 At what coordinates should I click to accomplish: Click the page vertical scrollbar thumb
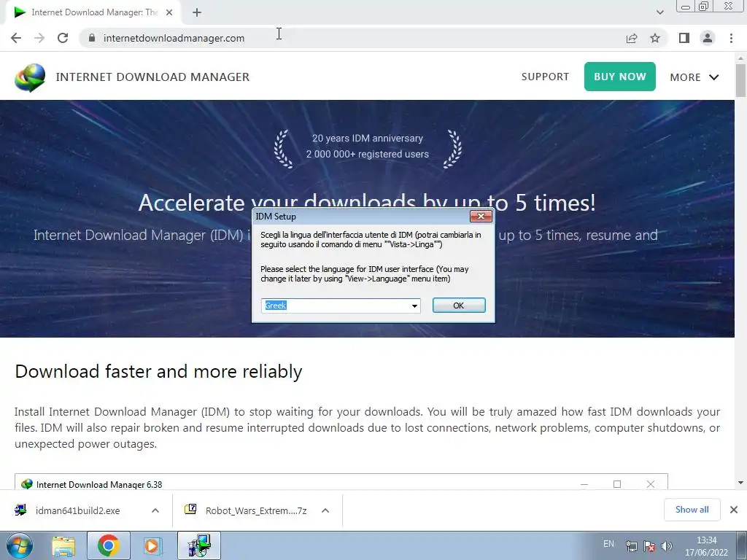740,80
